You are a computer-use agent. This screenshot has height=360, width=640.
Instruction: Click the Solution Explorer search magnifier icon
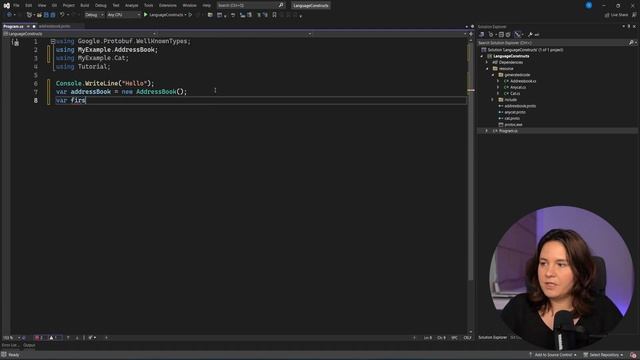[631, 42]
